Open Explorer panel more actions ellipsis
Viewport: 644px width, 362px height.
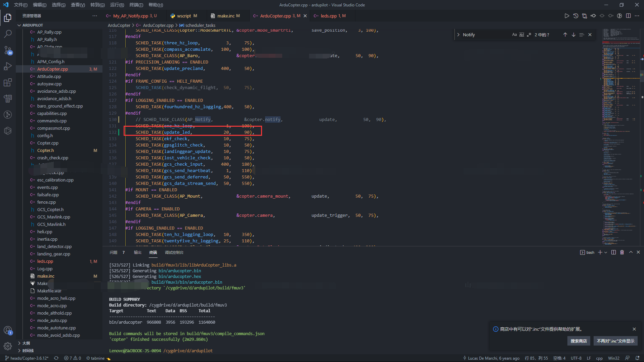(95, 16)
